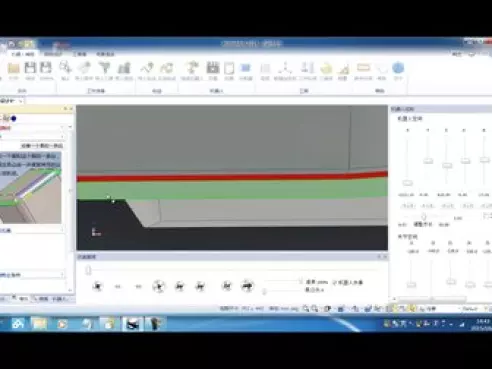Viewport: 492px width, 369px height.
Task: Open the blue round help icon
Action: (398, 68)
